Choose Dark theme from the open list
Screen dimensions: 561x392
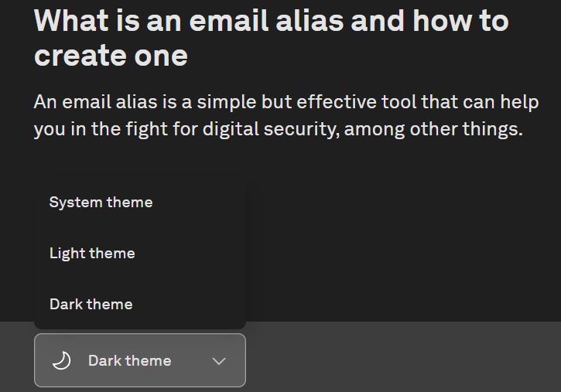[x=140, y=305]
